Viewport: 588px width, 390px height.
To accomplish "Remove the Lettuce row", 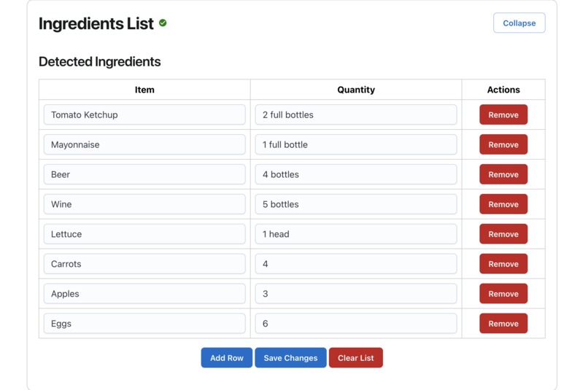I will [503, 234].
